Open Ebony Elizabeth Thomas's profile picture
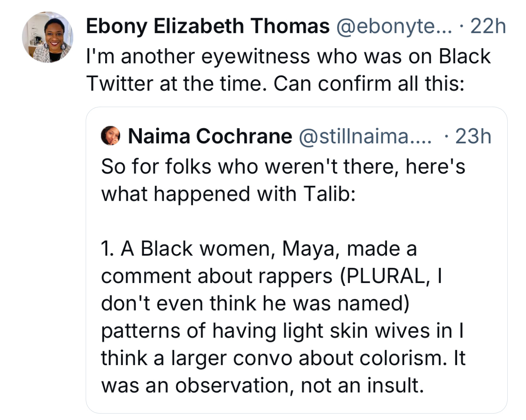Screen dimensions: 526x420 [x=48, y=37]
